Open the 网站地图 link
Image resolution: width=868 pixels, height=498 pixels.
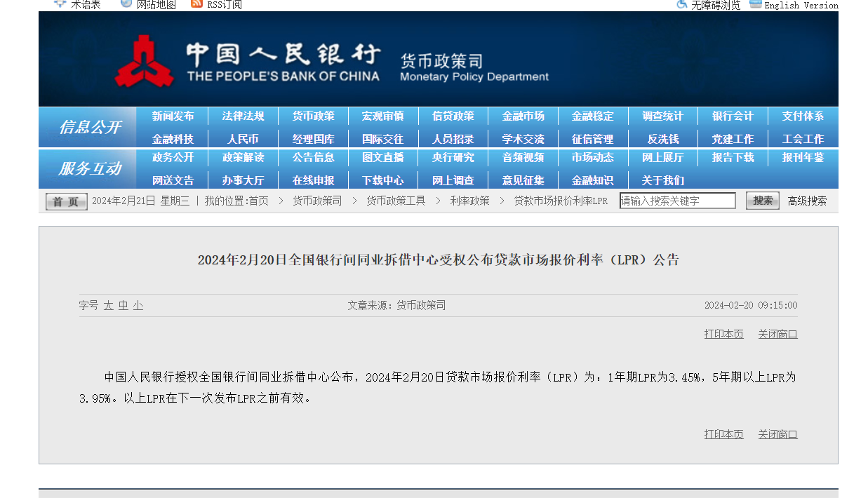tap(156, 4)
